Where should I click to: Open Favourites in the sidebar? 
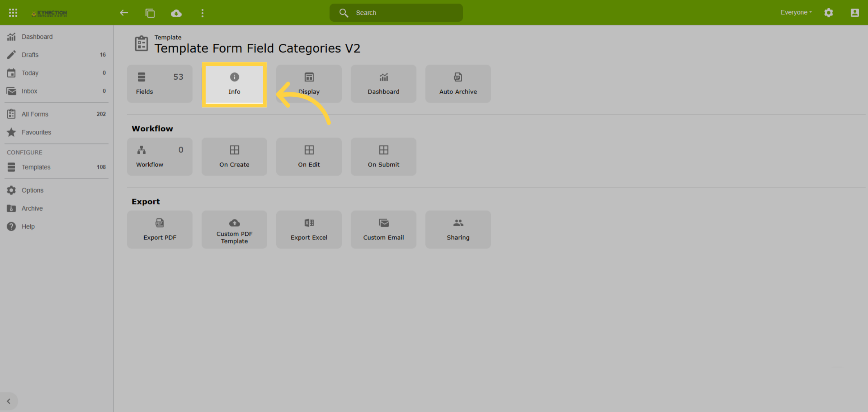[56, 132]
